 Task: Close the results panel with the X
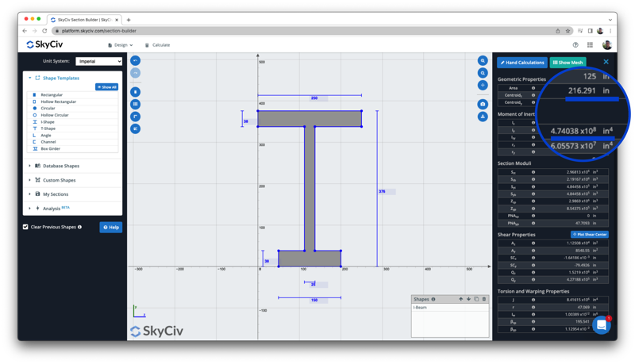(606, 62)
